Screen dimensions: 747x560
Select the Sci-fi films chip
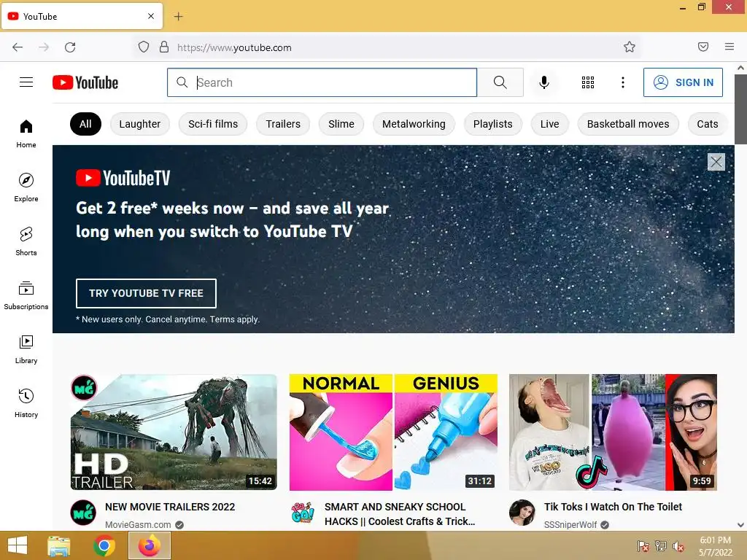pos(213,124)
